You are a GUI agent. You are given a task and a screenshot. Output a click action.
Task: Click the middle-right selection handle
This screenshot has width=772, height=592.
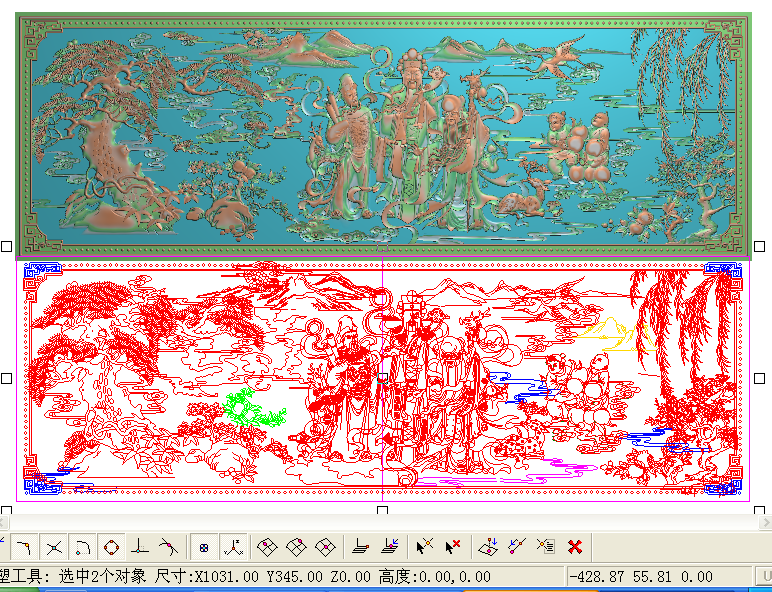(x=759, y=378)
